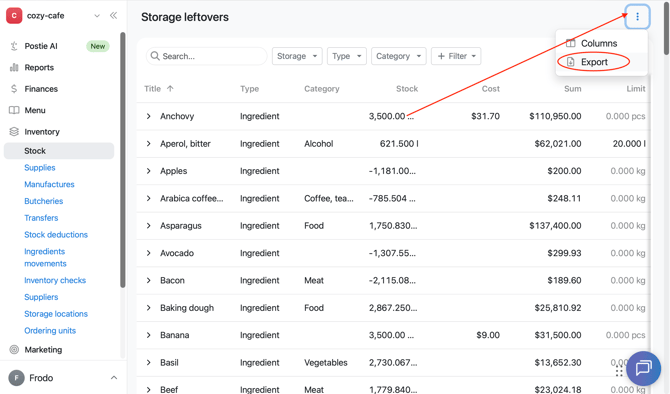Go to Manufactures page
Viewport: 670px width, 394px height.
pos(49,184)
